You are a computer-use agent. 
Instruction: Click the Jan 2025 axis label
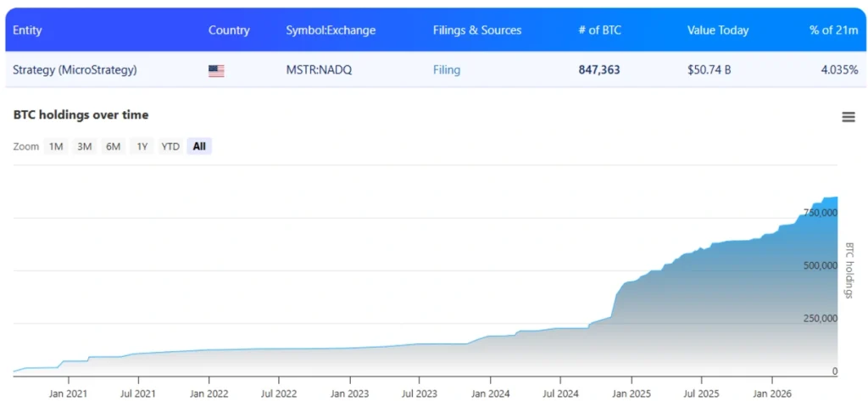pyautogui.click(x=631, y=394)
